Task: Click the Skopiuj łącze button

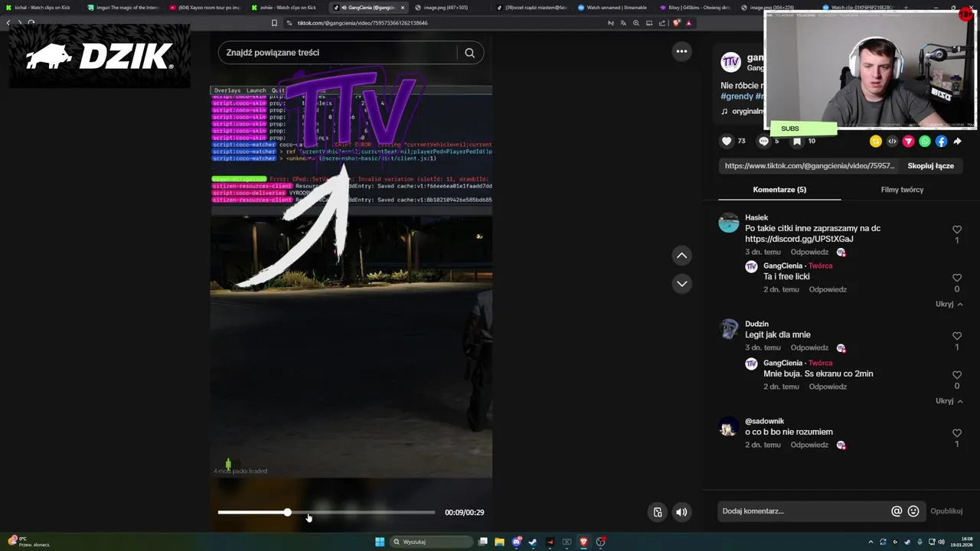Action: [x=930, y=165]
